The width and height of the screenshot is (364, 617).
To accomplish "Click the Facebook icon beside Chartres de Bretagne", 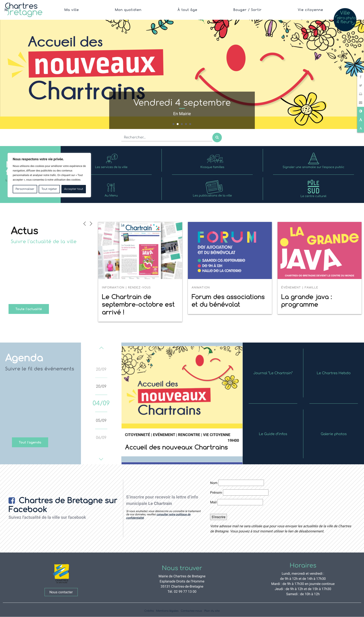I will pos(12,501).
